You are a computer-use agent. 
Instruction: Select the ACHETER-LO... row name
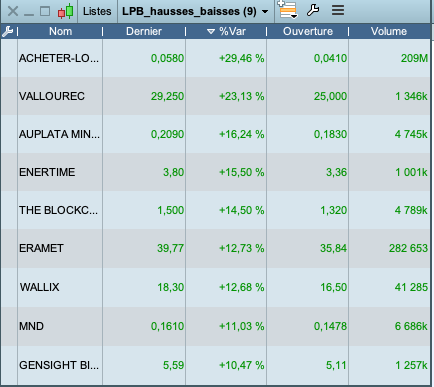[x=59, y=58]
